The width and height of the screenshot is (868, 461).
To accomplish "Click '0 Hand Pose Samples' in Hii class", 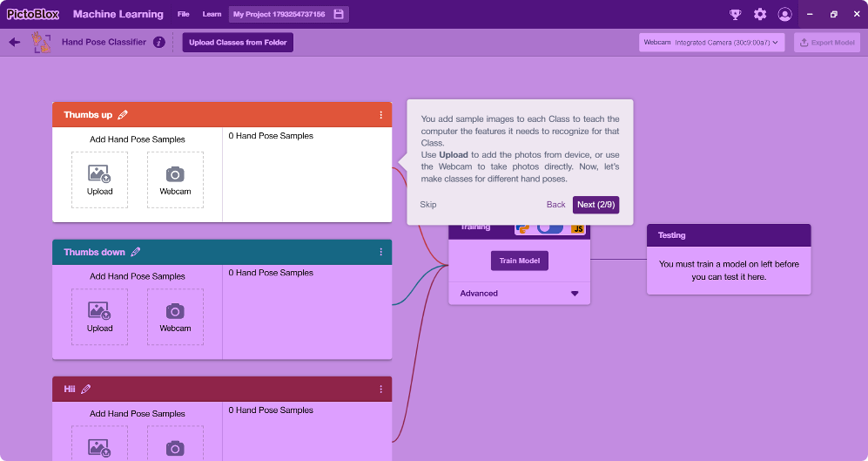I will coord(271,410).
